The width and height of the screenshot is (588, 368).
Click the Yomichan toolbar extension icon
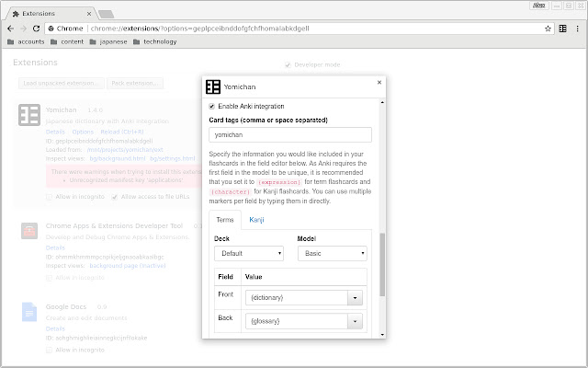[562, 29]
